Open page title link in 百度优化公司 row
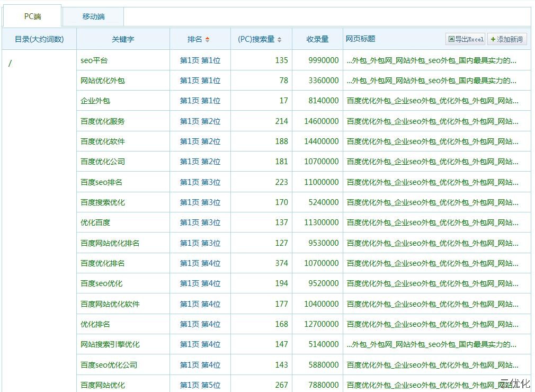This screenshot has height=392, width=535. (x=433, y=162)
